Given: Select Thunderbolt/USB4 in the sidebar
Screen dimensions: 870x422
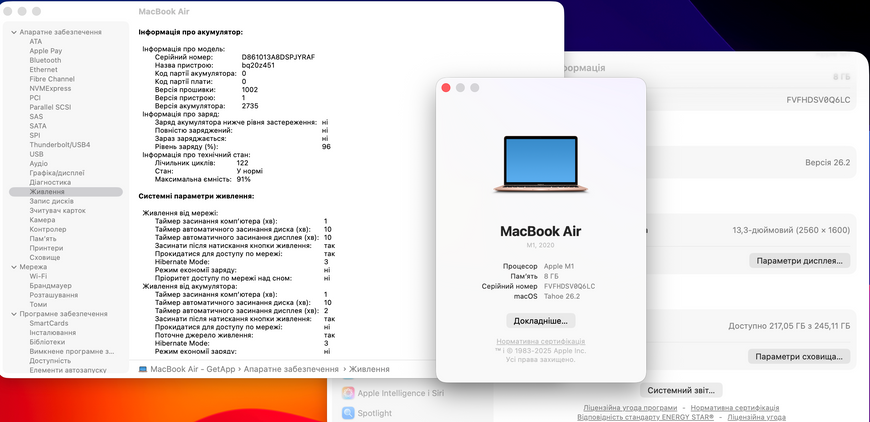Looking at the screenshot, I should [60, 145].
